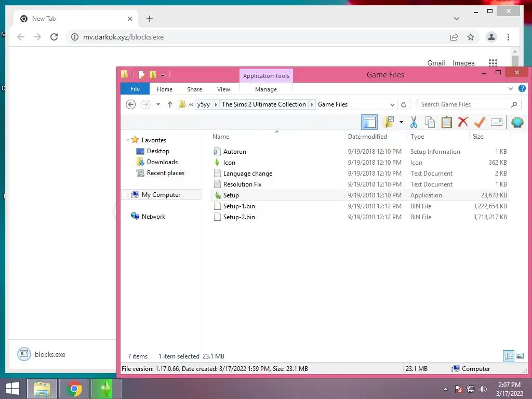532x399 pixels.
Task: Select Network in the navigation pane
Action: click(x=153, y=216)
